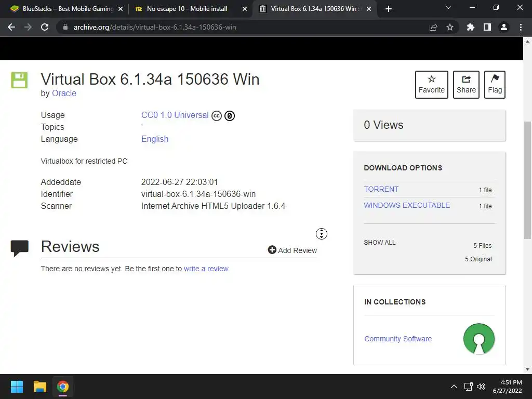Open the Oracle creator link
The height and width of the screenshot is (399, 532).
pos(64,94)
